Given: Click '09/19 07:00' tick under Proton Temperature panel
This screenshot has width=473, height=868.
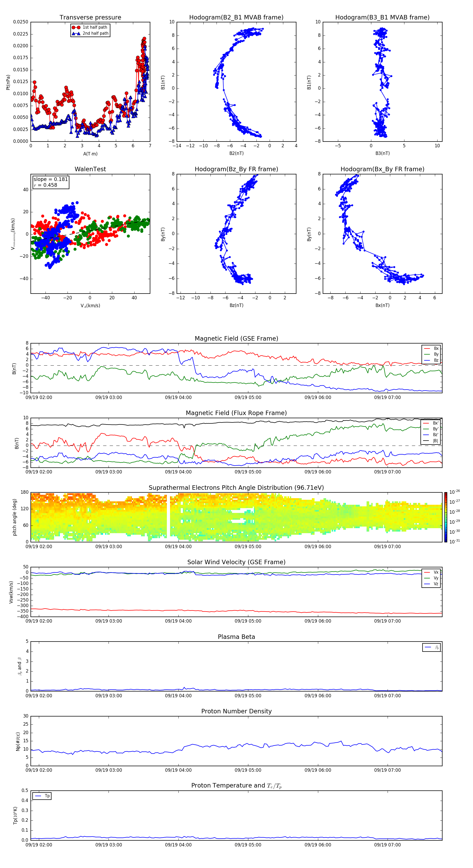Looking at the screenshot, I should (388, 845).
